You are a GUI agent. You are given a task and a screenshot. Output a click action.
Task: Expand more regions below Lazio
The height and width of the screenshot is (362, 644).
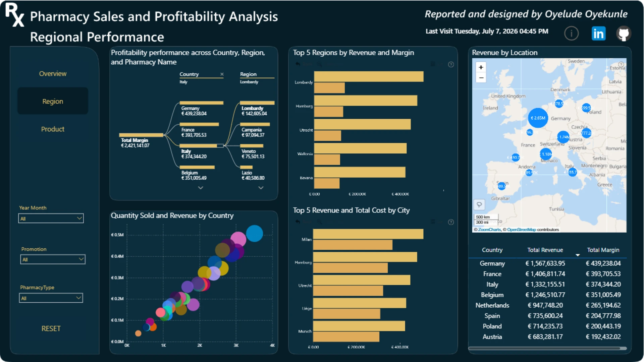click(261, 188)
